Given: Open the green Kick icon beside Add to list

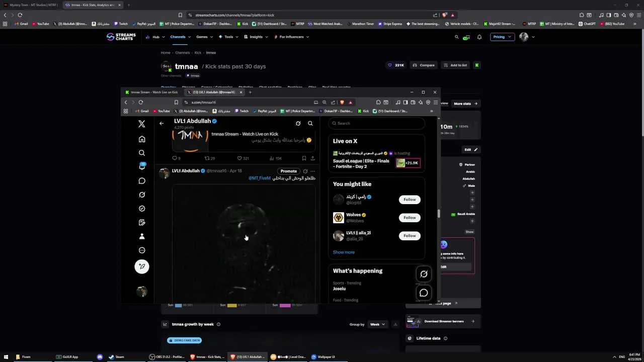Looking at the screenshot, I should tap(476, 65).
